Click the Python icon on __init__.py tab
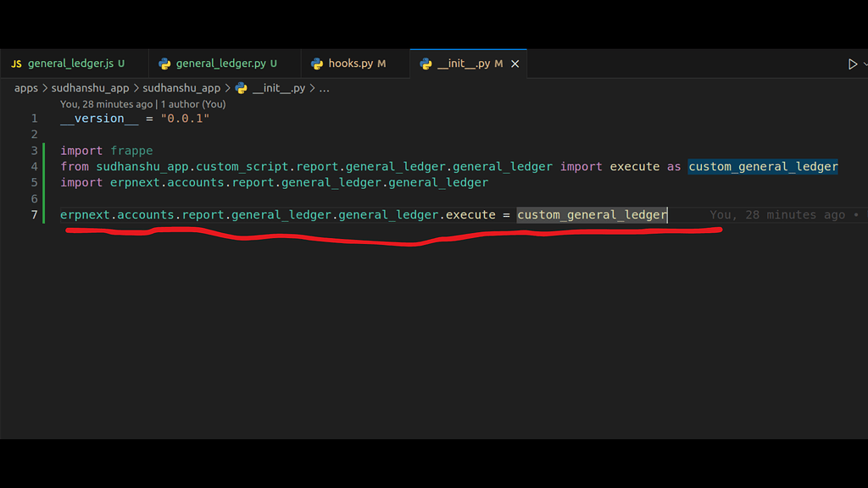 425,63
